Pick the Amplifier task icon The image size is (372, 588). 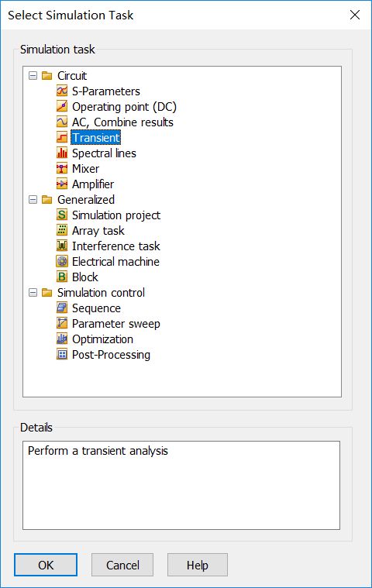coord(62,184)
